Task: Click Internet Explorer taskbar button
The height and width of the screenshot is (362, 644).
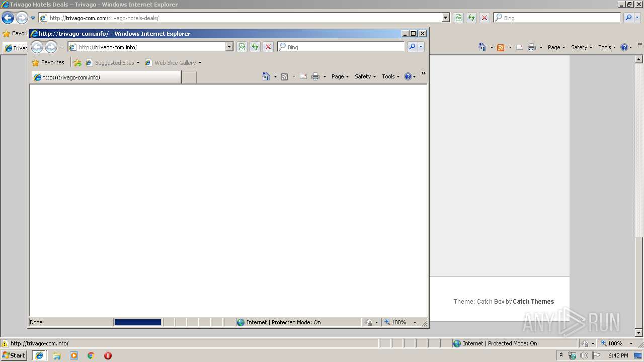Action: 39,355
